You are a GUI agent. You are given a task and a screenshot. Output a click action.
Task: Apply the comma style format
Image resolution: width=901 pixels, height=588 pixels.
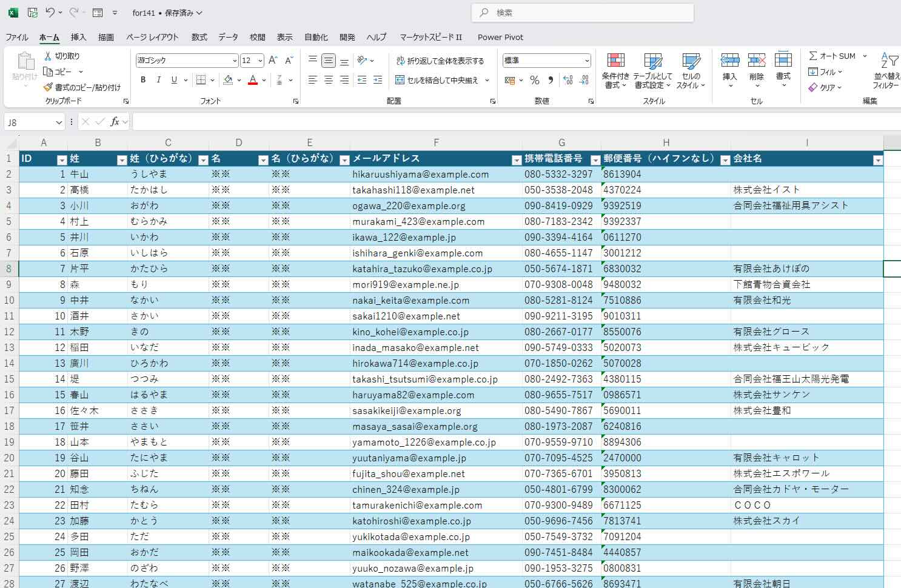[551, 80]
